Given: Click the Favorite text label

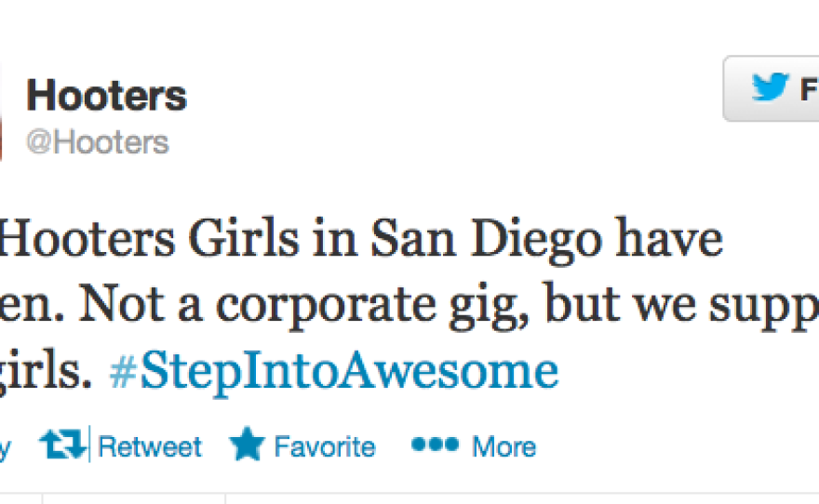Looking at the screenshot, I should 324,447.
